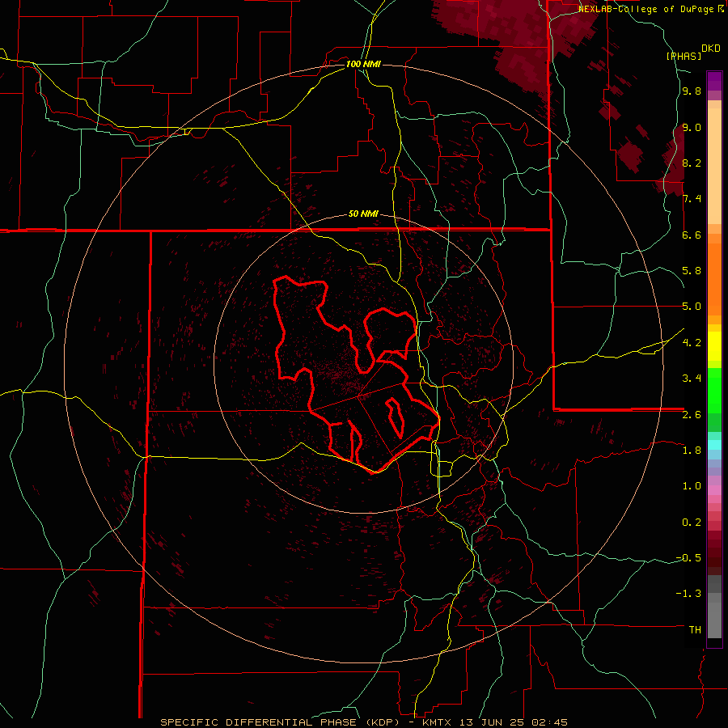
Task: Click the 9.0 value on color scale
Action: click(692, 127)
